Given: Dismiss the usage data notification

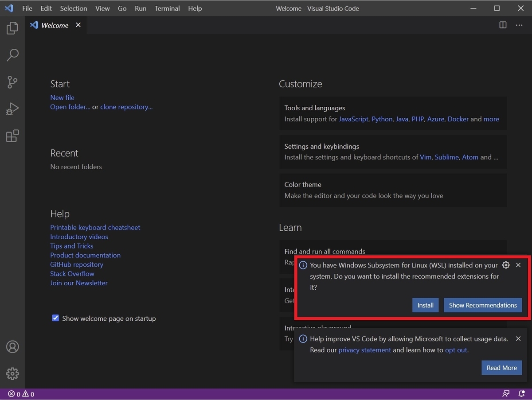Looking at the screenshot, I should 518,339.
